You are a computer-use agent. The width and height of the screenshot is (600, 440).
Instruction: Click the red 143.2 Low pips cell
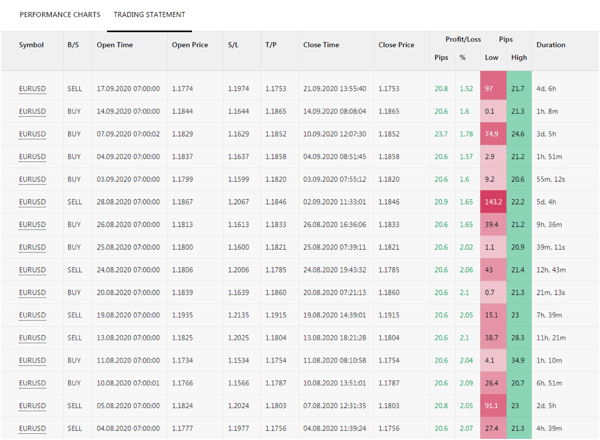pos(492,202)
